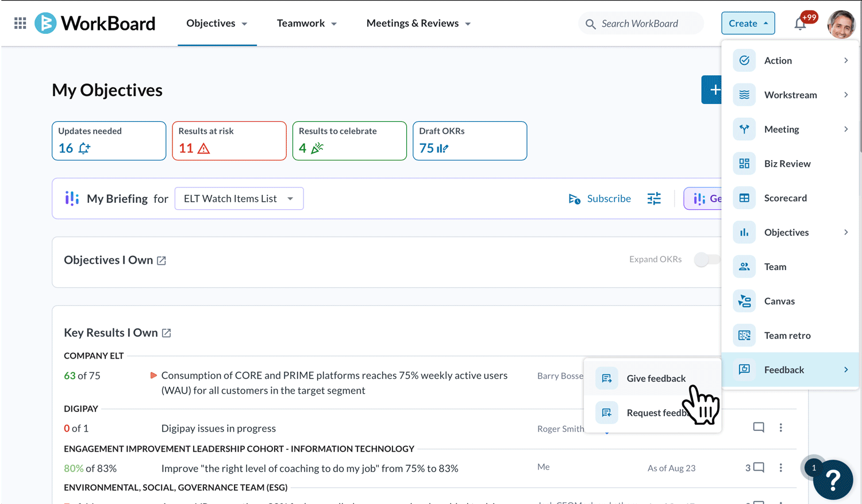Click the Action checkmark icon
Image resolution: width=862 pixels, height=504 pixels.
point(744,60)
